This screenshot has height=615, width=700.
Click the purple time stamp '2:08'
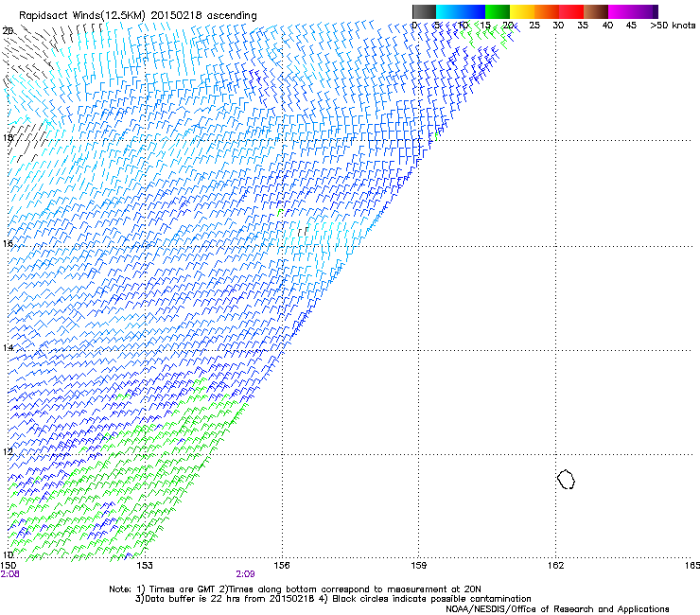tap(9, 574)
